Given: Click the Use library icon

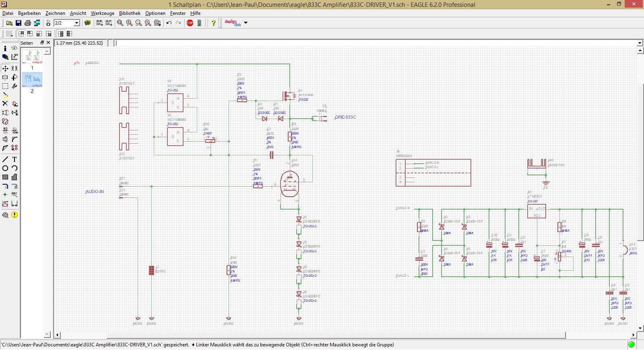Looking at the screenshot, I should coord(87,23).
